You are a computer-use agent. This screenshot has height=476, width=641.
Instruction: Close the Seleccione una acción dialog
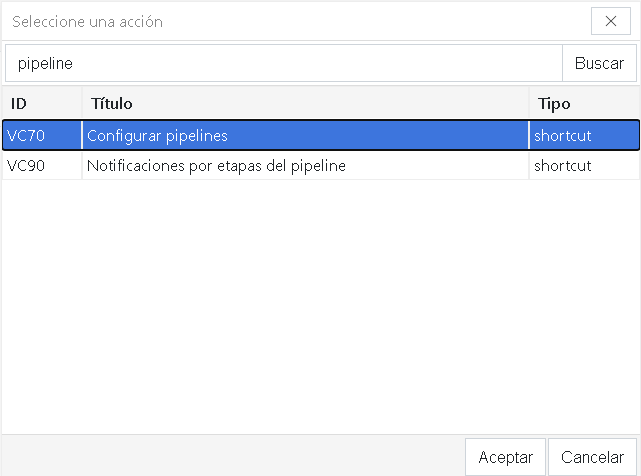pos(610,21)
